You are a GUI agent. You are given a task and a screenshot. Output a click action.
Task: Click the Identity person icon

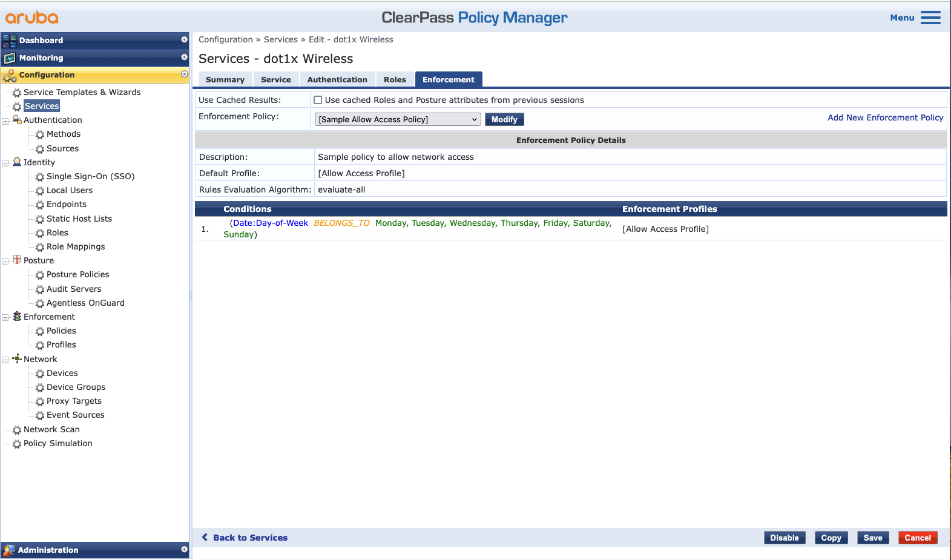[17, 162]
